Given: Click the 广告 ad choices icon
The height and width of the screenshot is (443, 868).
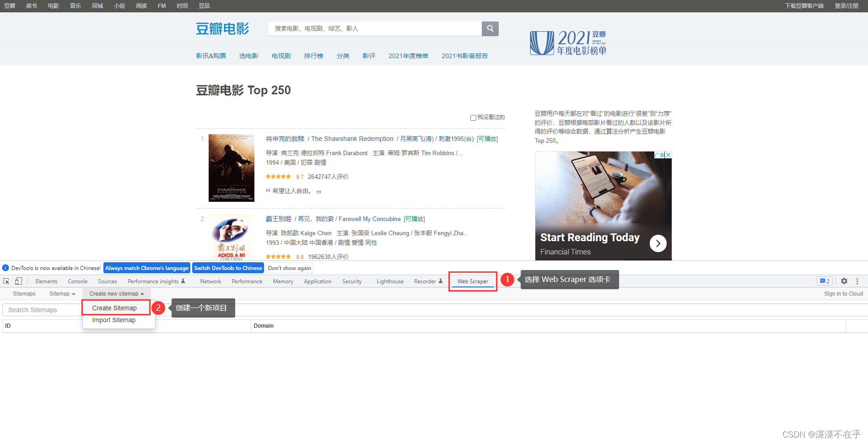Looking at the screenshot, I should [x=659, y=155].
